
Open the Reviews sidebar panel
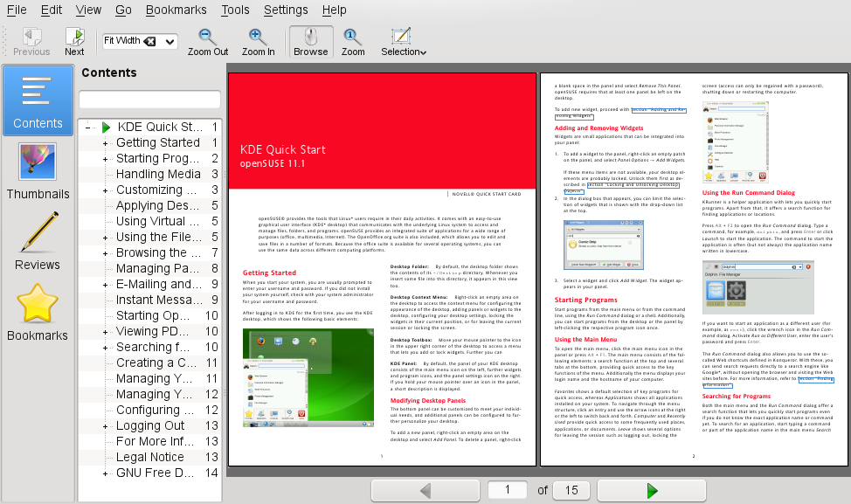point(38,241)
